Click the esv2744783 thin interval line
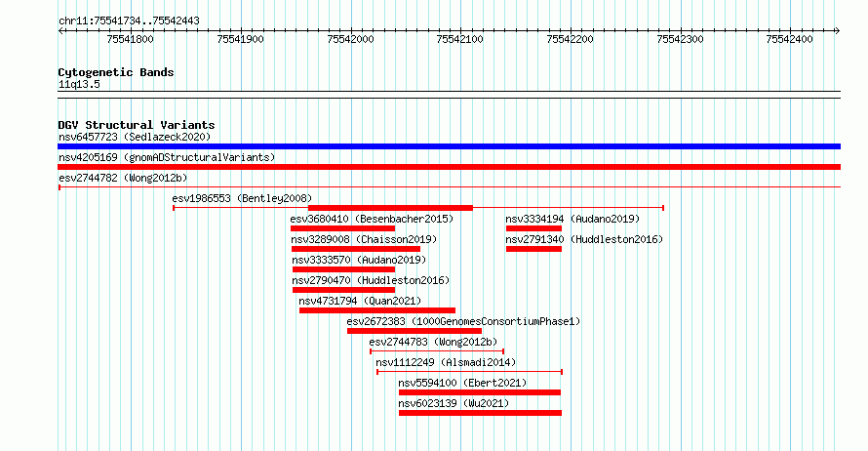Image resolution: width=868 pixels, height=451 pixels. (x=437, y=351)
